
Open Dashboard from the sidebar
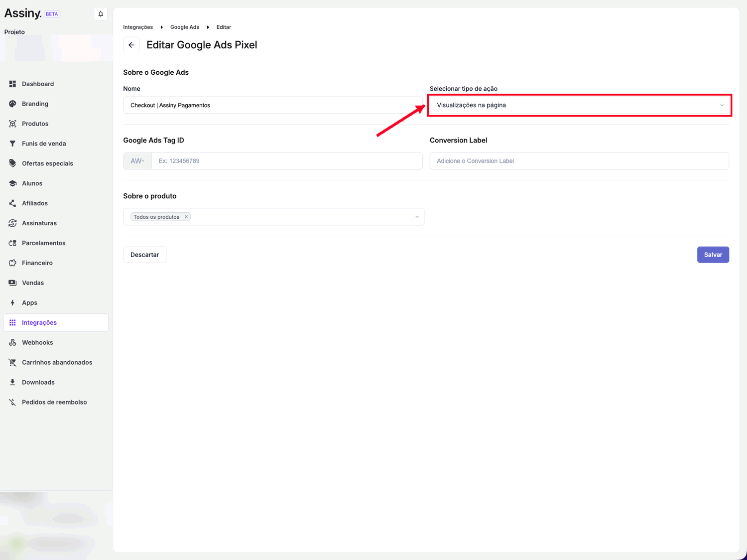pos(56,84)
